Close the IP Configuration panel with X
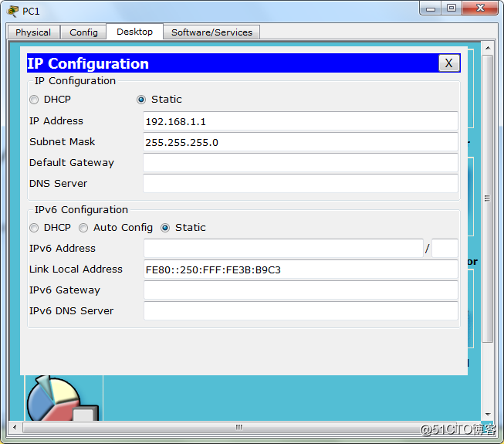The height and width of the screenshot is (444, 504). 448,63
